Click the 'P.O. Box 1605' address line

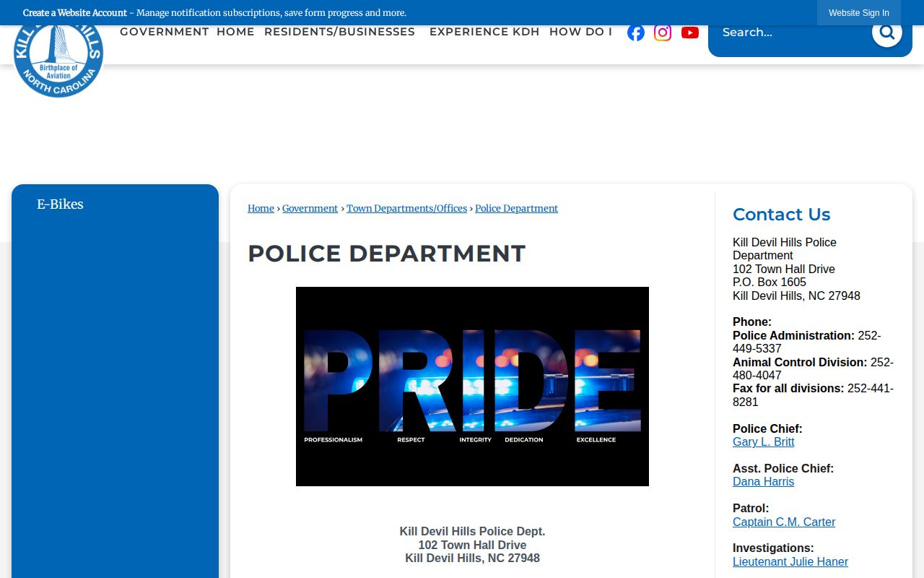770,282
